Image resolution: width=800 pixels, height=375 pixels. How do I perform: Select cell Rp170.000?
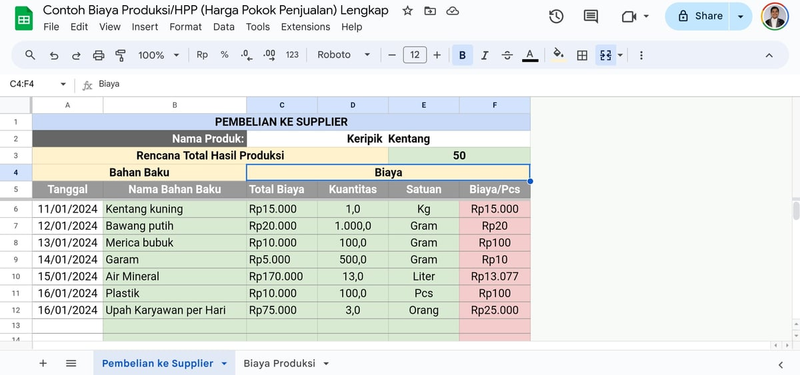coord(282,277)
